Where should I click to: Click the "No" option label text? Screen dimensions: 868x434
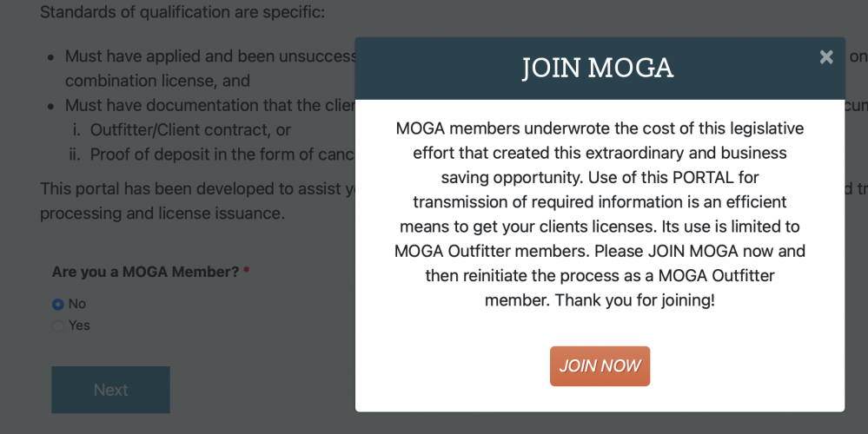coord(77,304)
